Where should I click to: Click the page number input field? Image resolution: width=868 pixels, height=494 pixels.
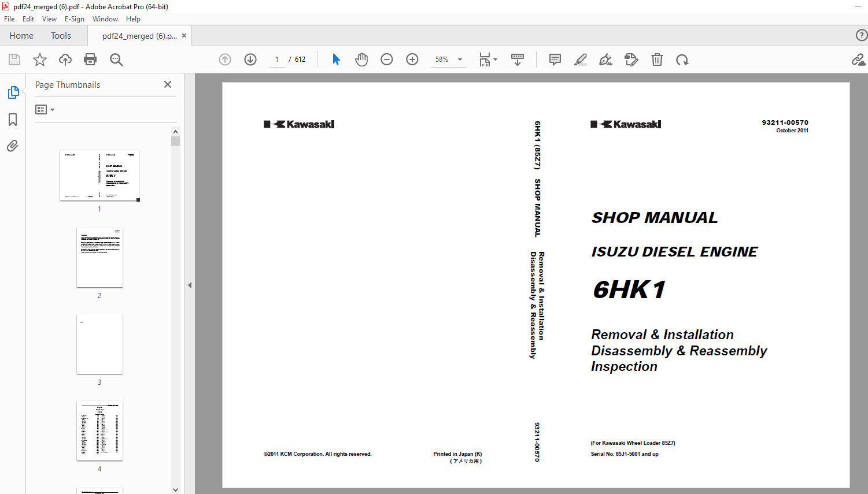click(x=277, y=60)
